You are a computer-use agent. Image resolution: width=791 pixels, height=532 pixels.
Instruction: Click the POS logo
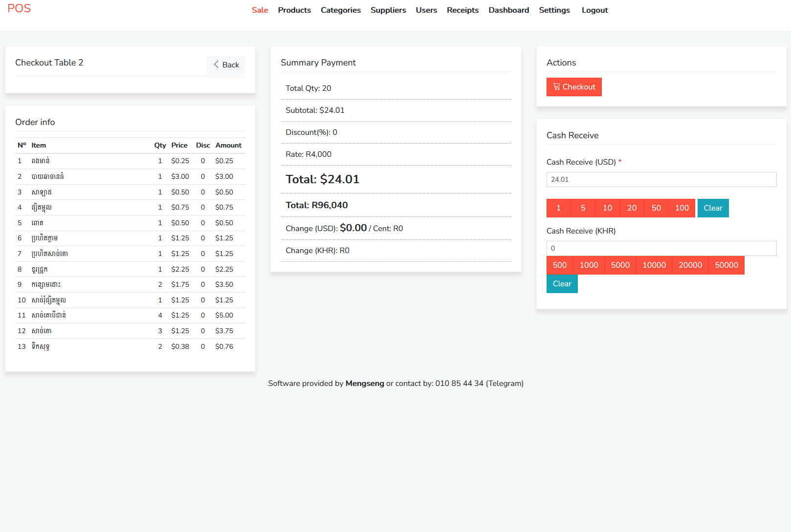(x=19, y=9)
